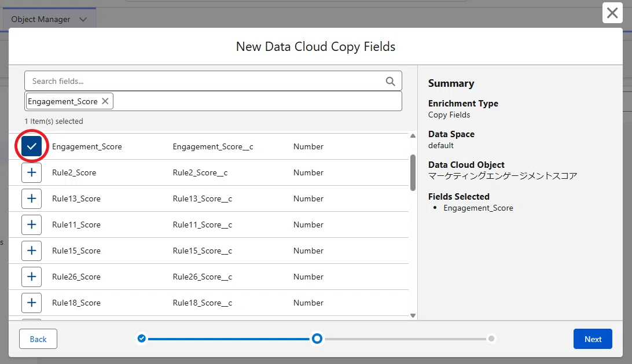This screenshot has width=632, height=364.
Task: Add the Rule2_Score field
Action: (x=31, y=172)
